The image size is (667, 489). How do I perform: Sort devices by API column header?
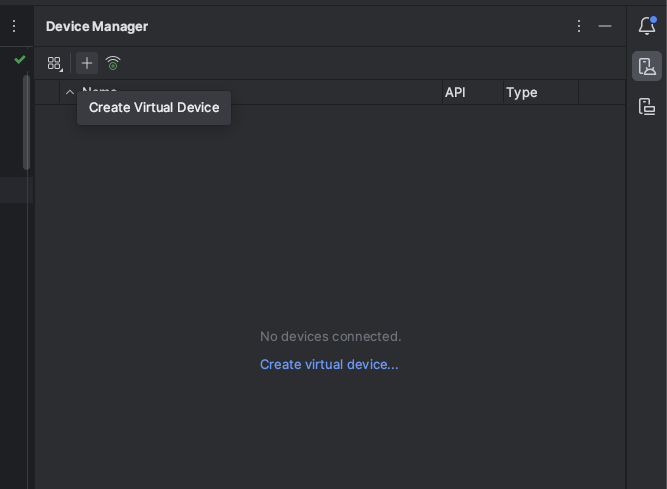[x=456, y=92]
